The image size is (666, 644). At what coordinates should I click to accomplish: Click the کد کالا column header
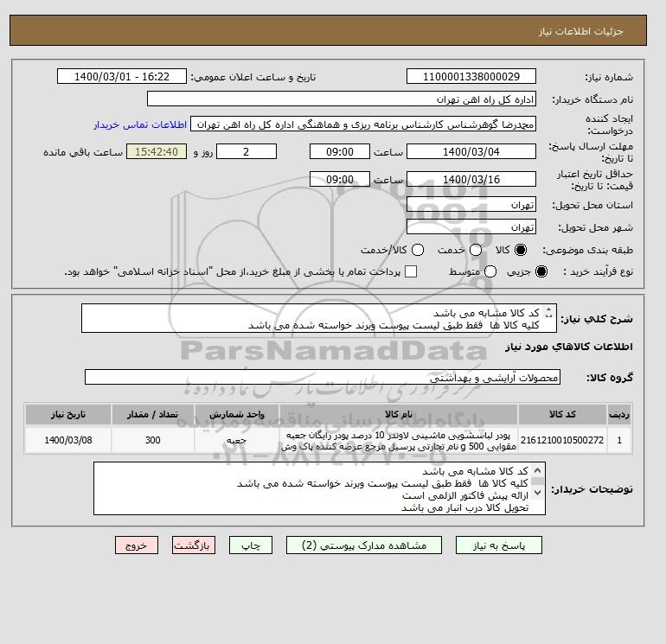click(x=562, y=414)
